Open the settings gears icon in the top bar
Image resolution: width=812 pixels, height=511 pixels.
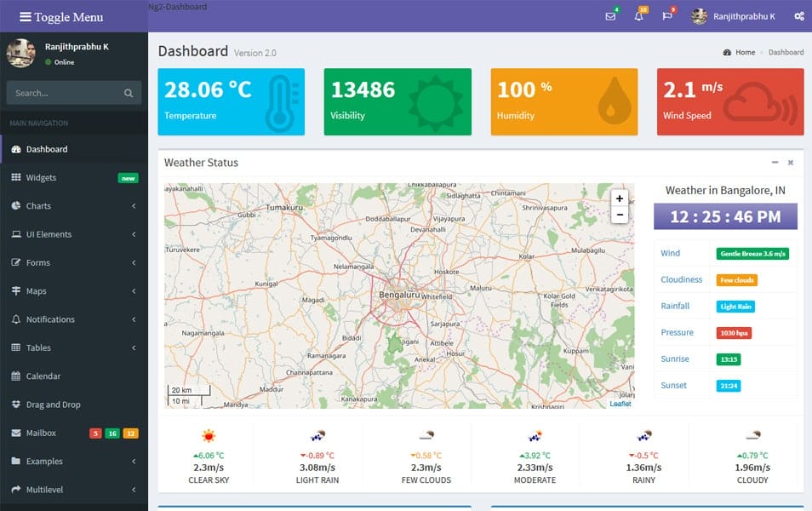coord(798,15)
